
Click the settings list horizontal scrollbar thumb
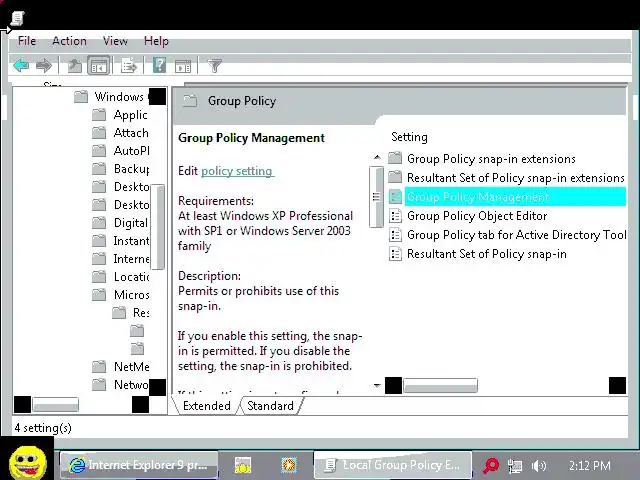click(x=440, y=386)
